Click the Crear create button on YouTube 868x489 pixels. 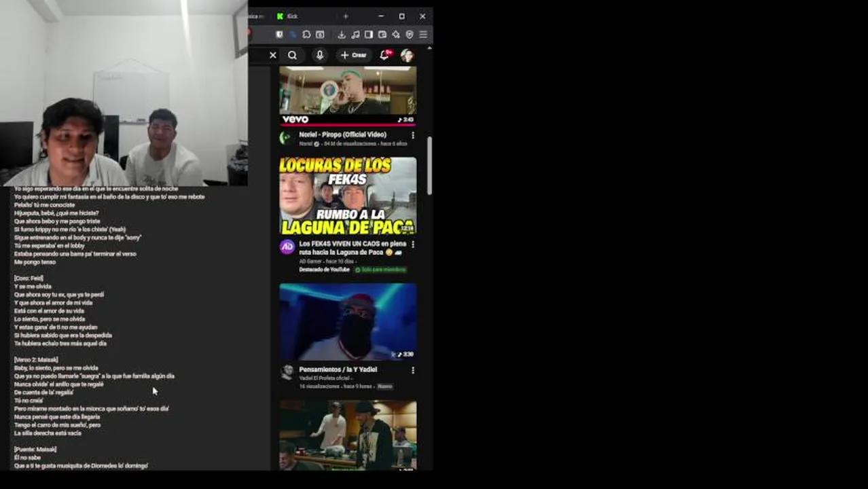(354, 55)
